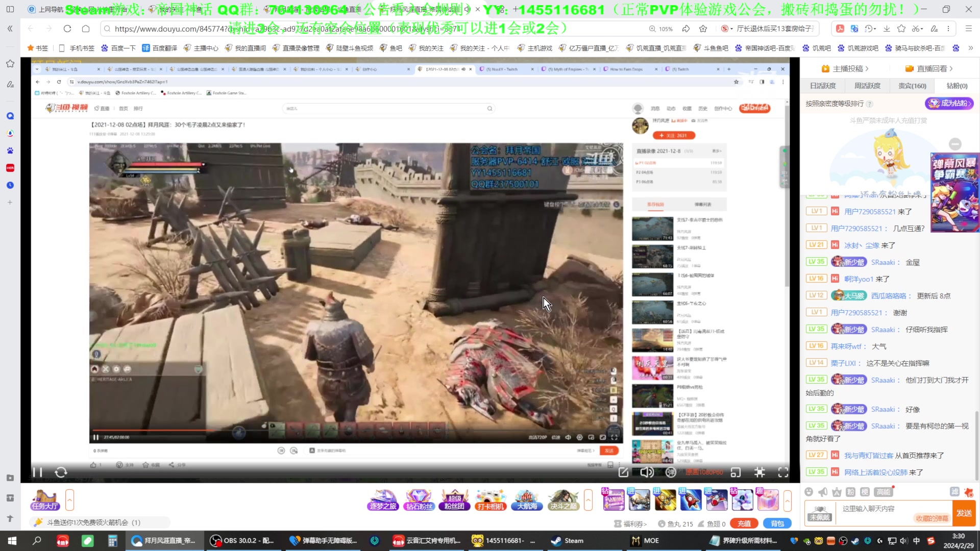Screen dimensions: 980x551
Task: Toggle web fullscreen for the player
Action: (x=759, y=472)
